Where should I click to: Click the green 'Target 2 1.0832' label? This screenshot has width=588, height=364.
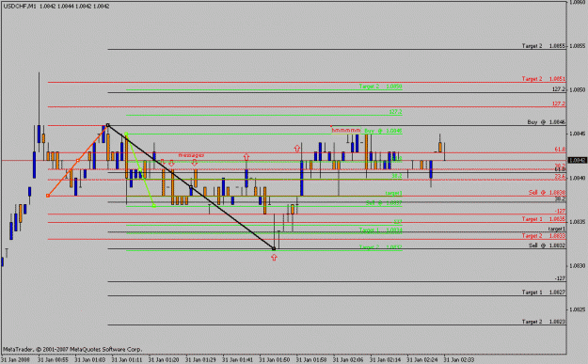tap(380, 247)
